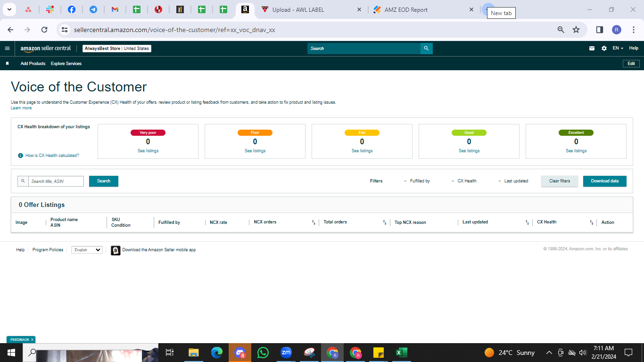Expand the CX Health filter
This screenshot has height=362, width=644.
click(464, 181)
